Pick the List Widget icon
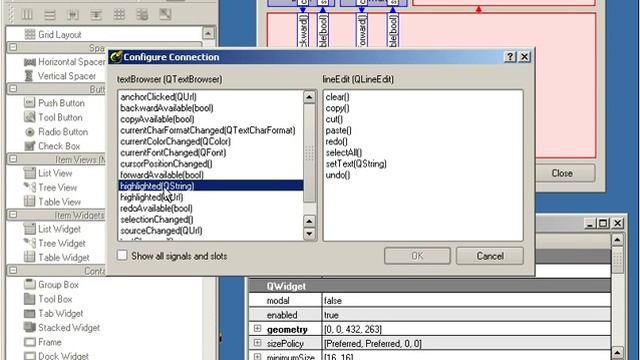Screen dimensions: 640x360 (x=29, y=229)
